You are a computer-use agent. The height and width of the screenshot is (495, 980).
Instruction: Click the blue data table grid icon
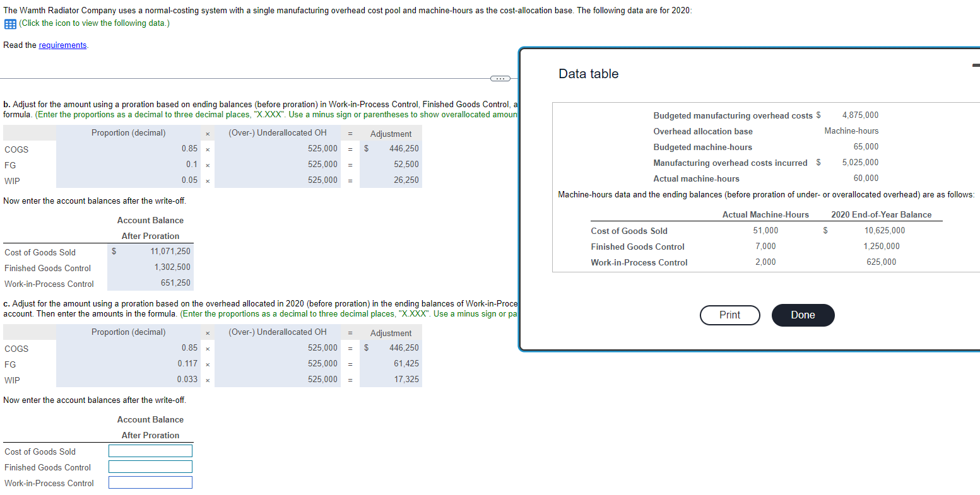click(x=11, y=23)
